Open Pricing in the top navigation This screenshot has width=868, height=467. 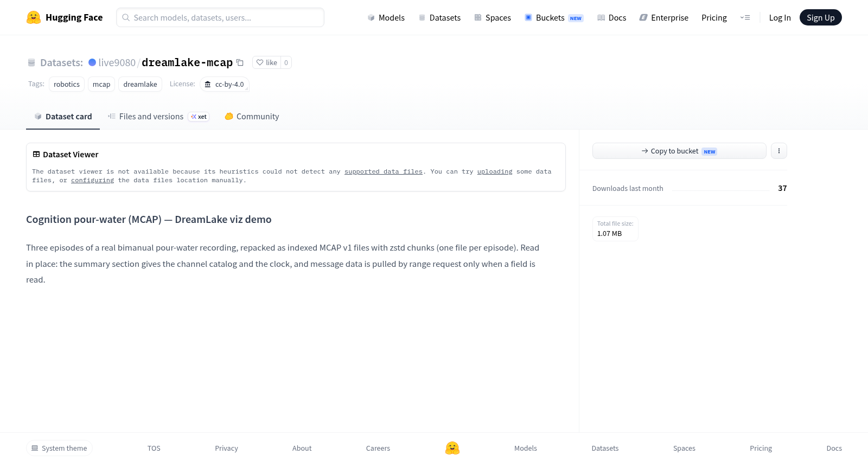[714, 17]
